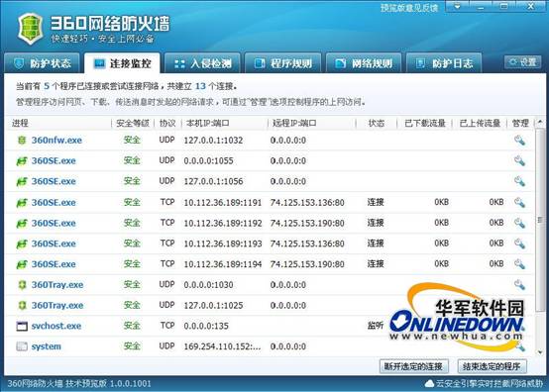
Task: Click the manage icon for 360nfw.exe row
Action: pyautogui.click(x=519, y=141)
